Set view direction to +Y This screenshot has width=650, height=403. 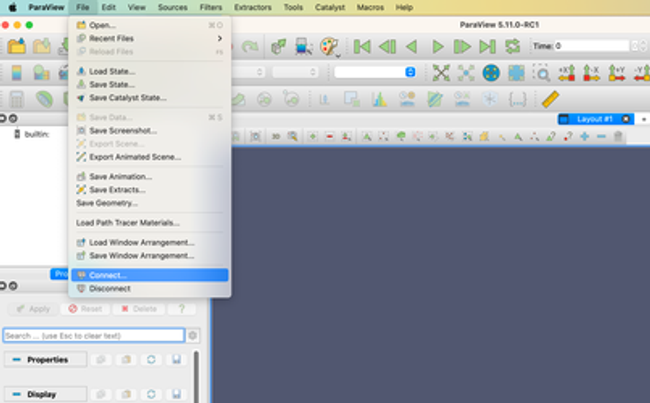click(x=617, y=73)
